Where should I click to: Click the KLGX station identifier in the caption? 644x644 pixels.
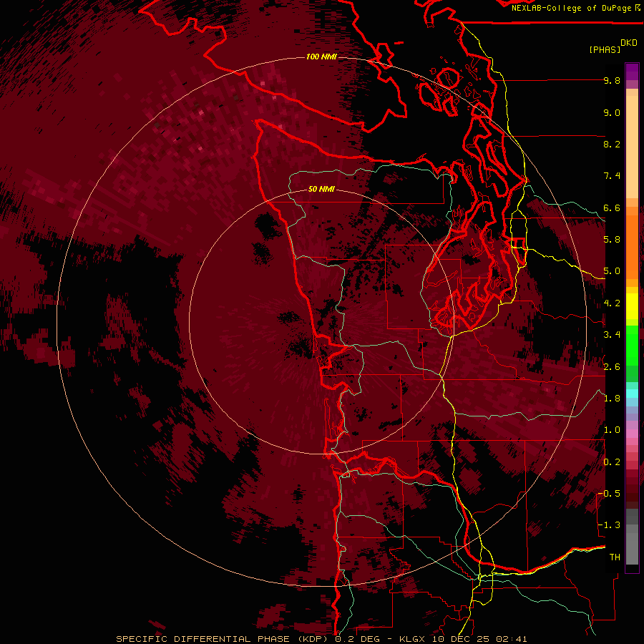[x=411, y=639]
